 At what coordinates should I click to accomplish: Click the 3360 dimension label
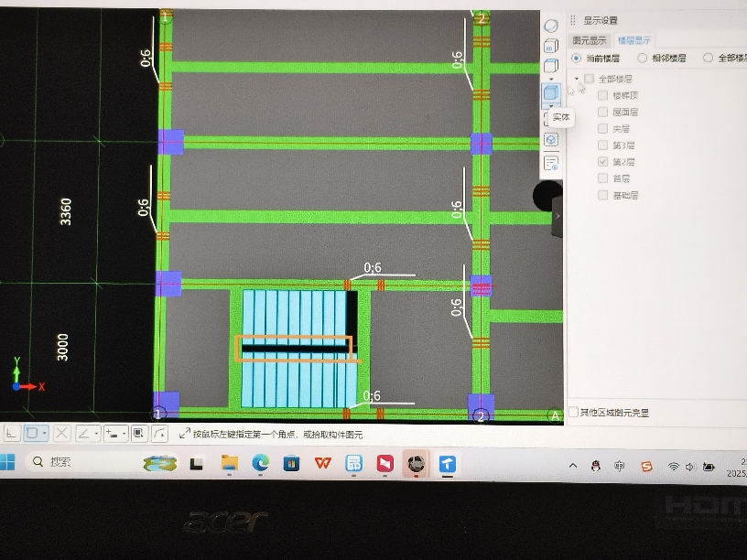[65, 211]
